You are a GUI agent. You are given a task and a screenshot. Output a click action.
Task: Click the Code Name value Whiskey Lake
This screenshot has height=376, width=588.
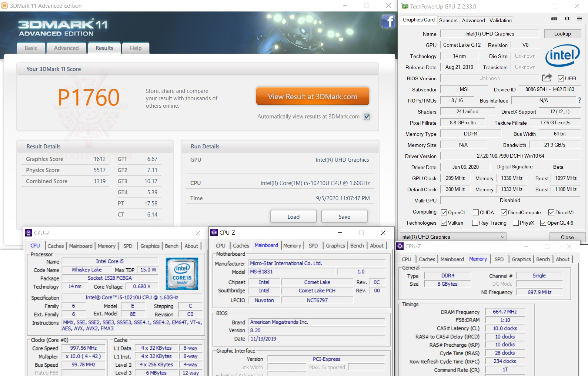[87, 270]
